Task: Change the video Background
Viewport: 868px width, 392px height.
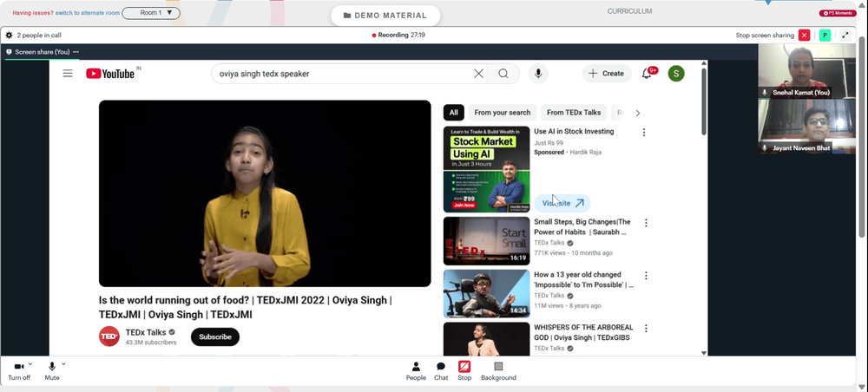Action: click(498, 371)
